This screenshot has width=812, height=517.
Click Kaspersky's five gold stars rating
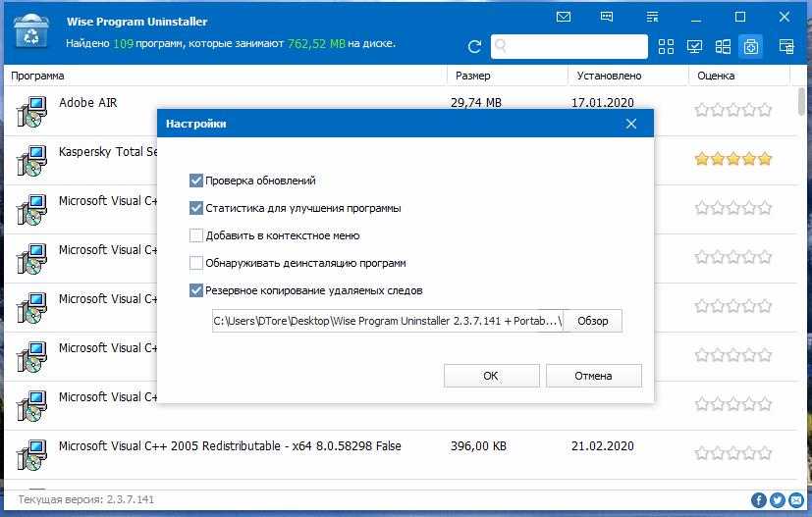[732, 159]
